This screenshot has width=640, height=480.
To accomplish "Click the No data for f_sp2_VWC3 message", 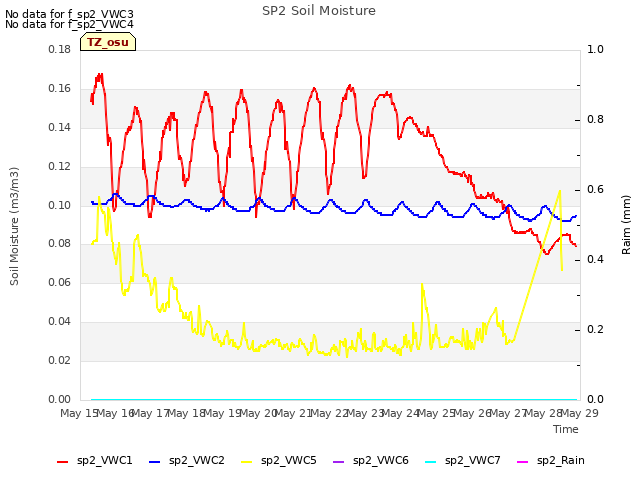I will (x=69, y=14).
